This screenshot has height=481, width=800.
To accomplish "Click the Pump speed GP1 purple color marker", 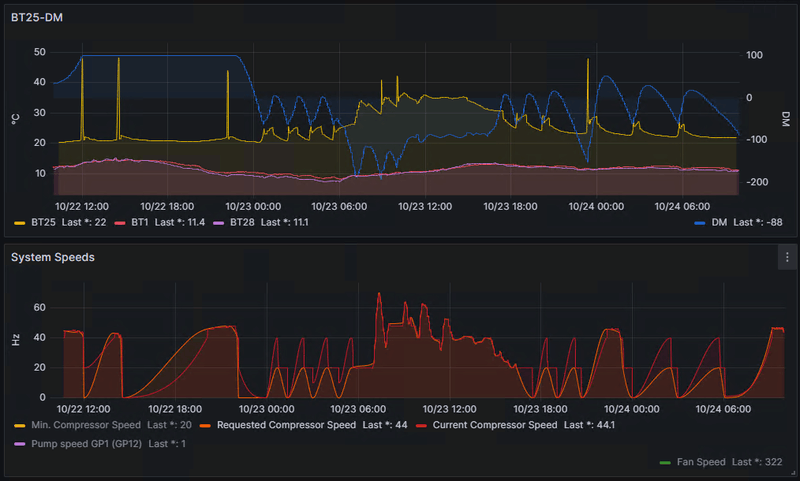I will [x=19, y=444].
